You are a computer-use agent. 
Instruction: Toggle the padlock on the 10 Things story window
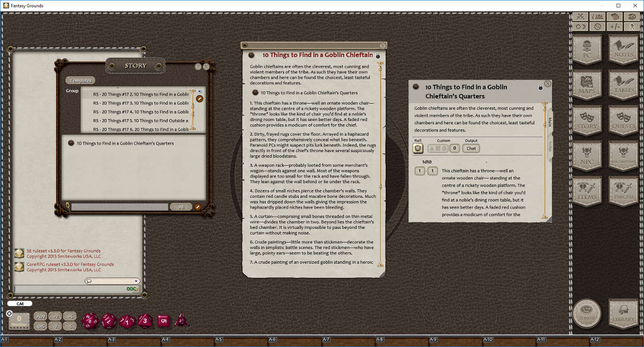click(377, 55)
